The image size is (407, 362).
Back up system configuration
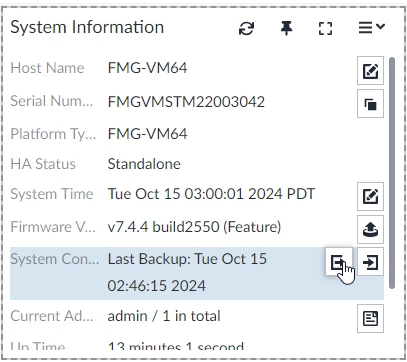338,262
